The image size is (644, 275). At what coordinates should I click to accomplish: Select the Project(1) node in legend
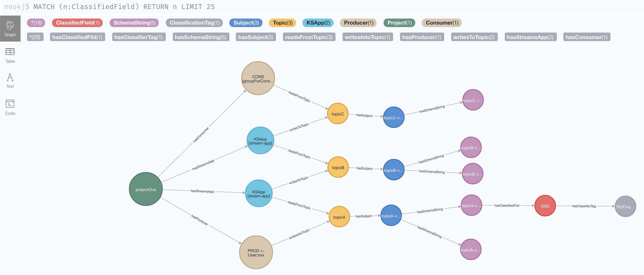(x=400, y=23)
